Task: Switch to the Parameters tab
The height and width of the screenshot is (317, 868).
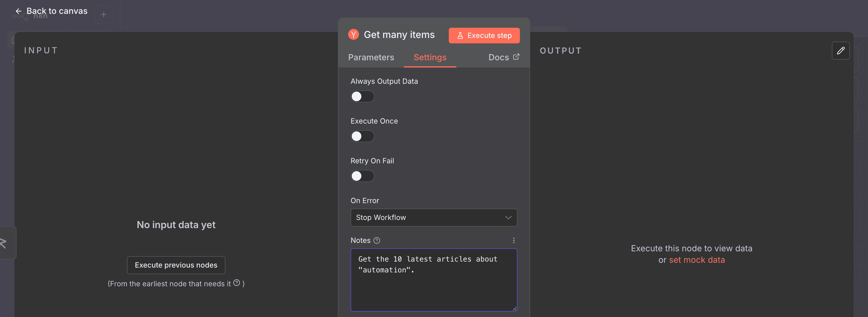Action: (371, 57)
